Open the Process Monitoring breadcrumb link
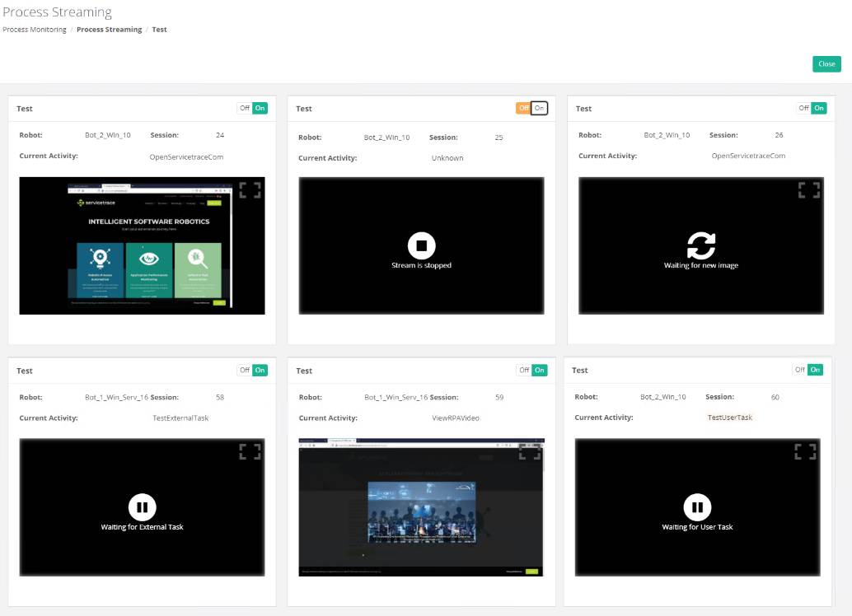 (33, 30)
